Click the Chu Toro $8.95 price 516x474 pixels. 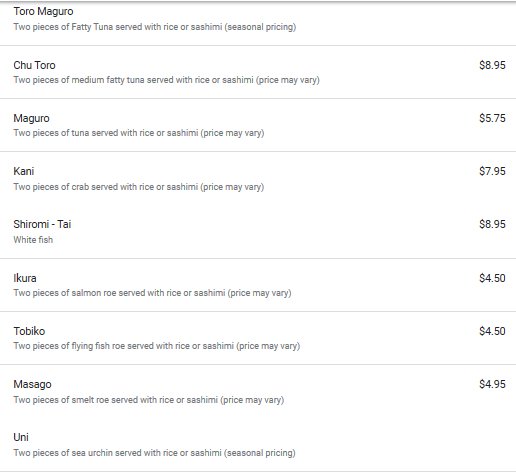[x=492, y=65]
